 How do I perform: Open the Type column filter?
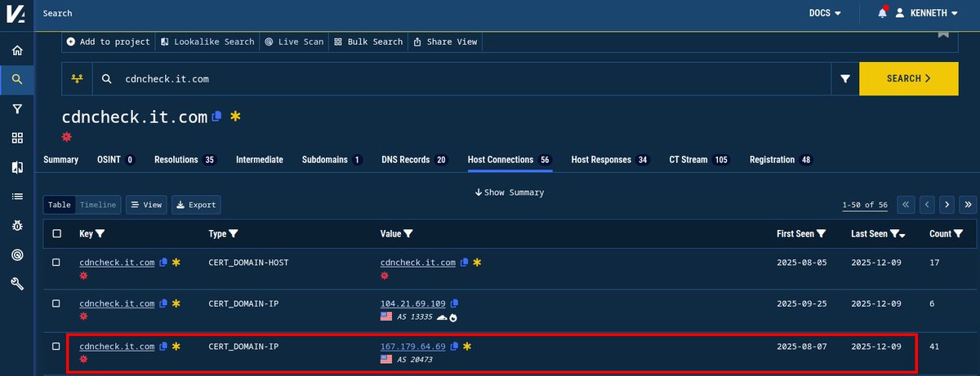234,233
